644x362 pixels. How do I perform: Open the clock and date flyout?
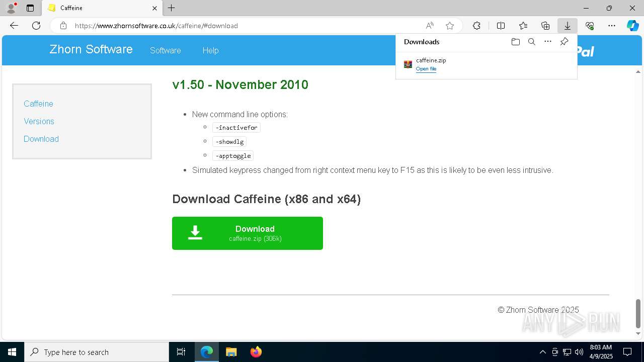pos(601,352)
